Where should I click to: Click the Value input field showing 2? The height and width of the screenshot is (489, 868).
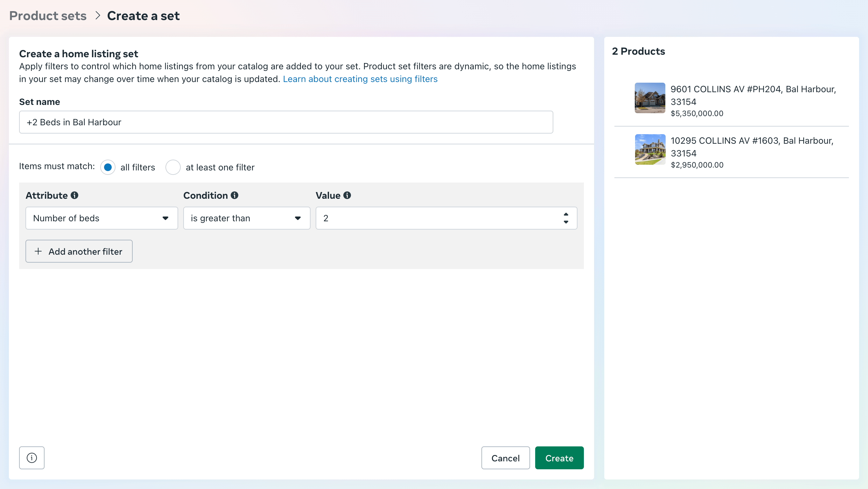click(x=446, y=218)
